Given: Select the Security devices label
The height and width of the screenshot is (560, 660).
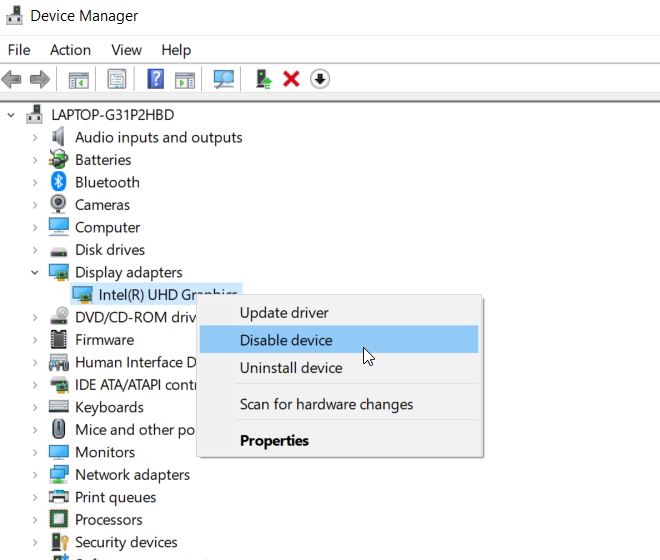Looking at the screenshot, I should coord(126,542).
